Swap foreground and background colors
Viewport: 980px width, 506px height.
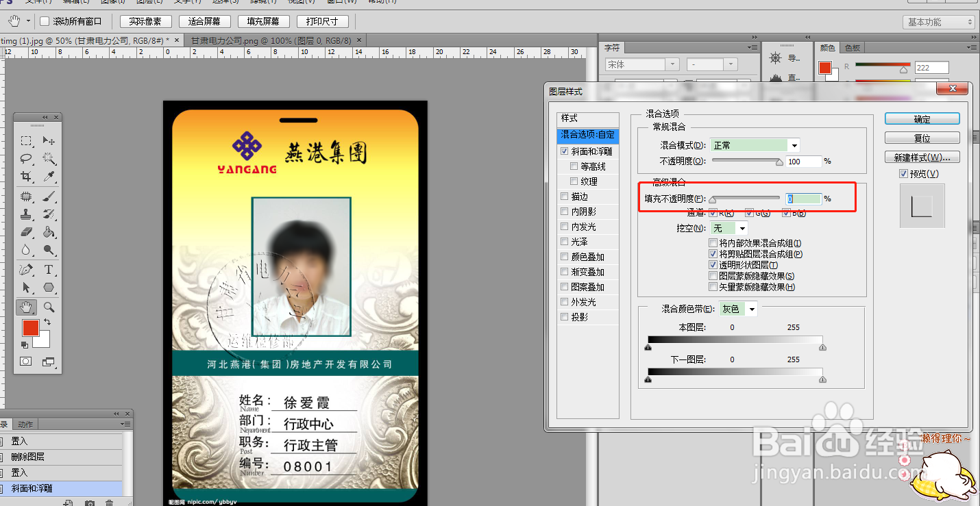pos(47,322)
